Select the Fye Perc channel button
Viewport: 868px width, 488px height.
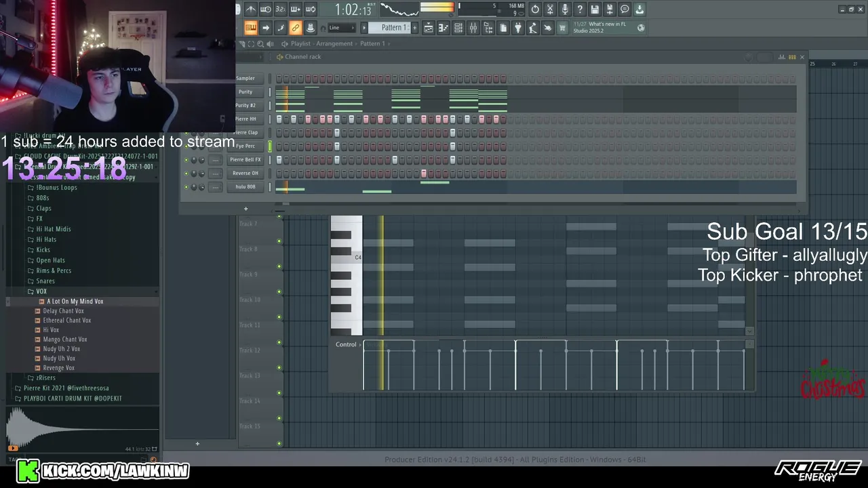(x=245, y=146)
